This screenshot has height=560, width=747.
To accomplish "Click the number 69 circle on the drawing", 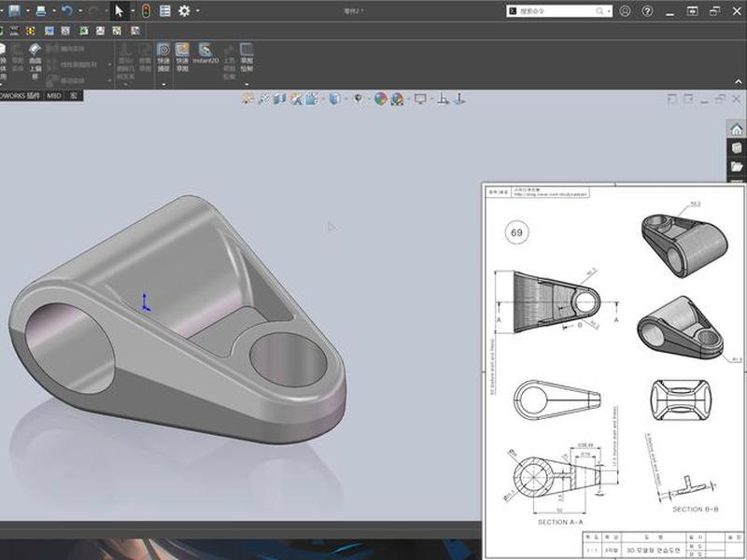I will pyautogui.click(x=516, y=232).
